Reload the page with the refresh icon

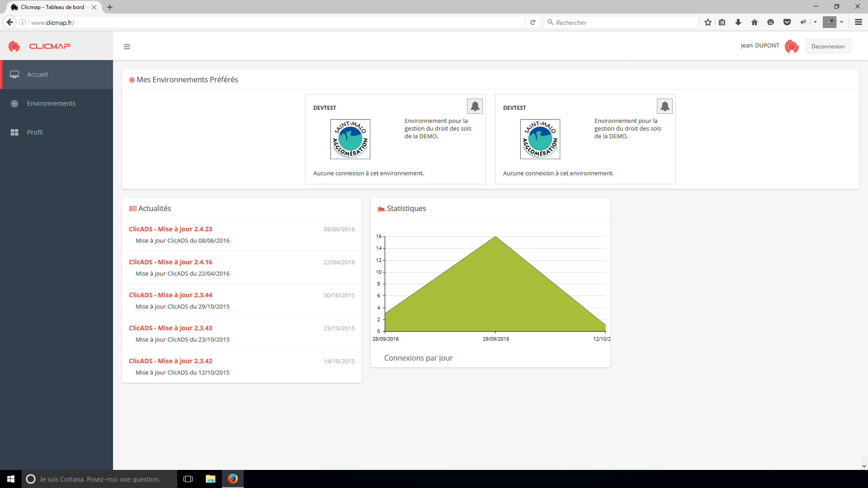533,22
